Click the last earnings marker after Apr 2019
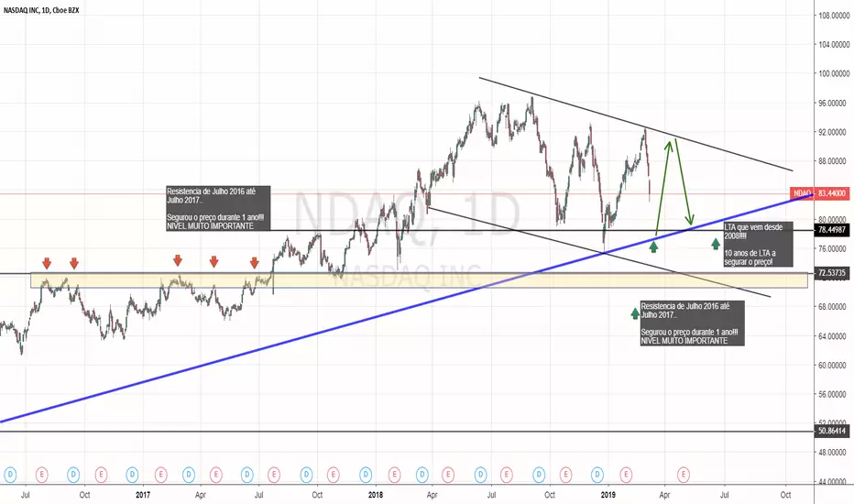Screen dimensions: 854x504 pos(684,475)
